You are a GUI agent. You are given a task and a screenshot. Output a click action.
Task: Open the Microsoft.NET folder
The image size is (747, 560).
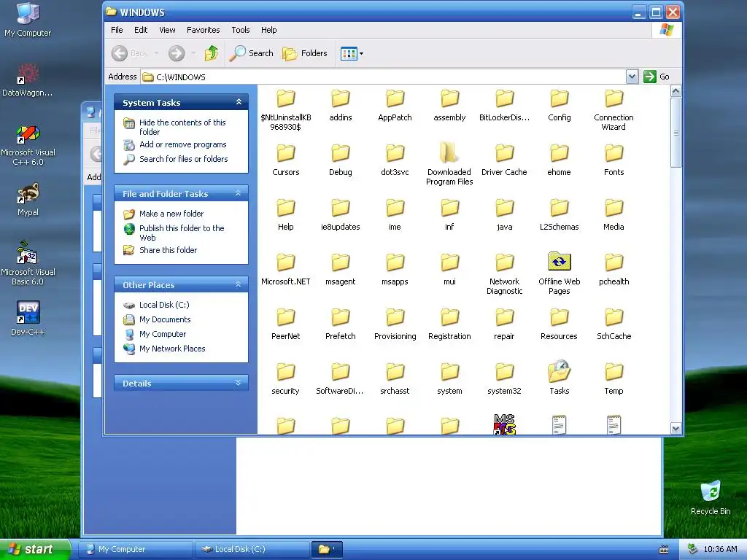[x=285, y=270]
